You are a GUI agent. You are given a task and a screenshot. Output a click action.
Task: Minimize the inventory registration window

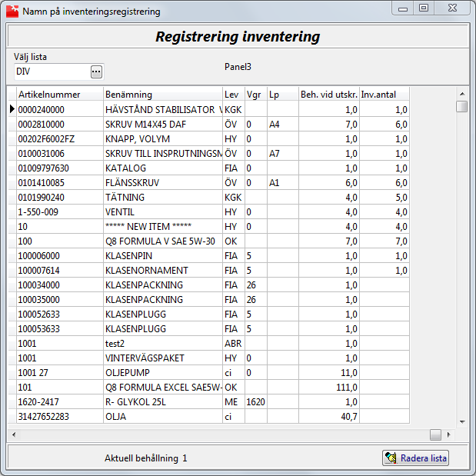[402, 8]
